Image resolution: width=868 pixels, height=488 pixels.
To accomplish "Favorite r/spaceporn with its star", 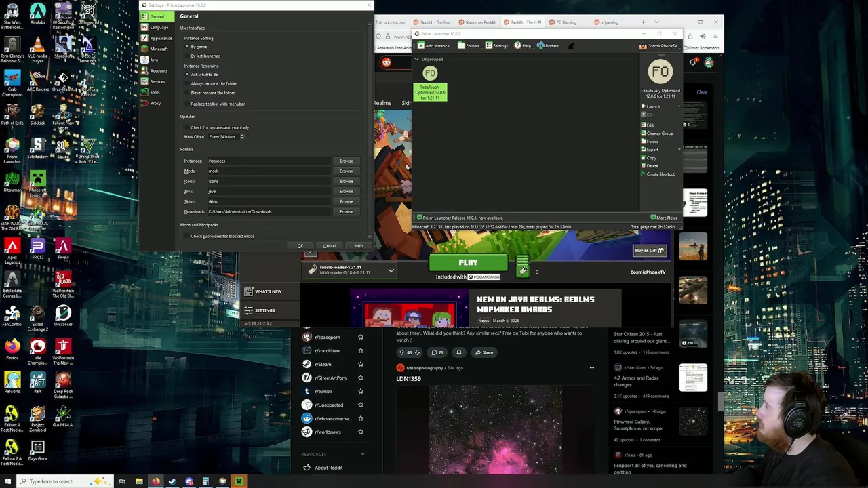I will [361, 337].
